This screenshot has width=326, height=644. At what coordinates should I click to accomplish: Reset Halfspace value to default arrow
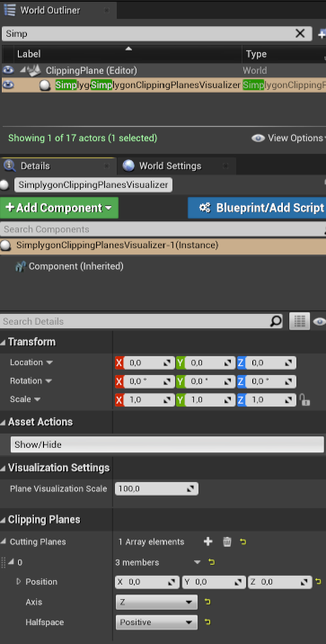[207, 622]
